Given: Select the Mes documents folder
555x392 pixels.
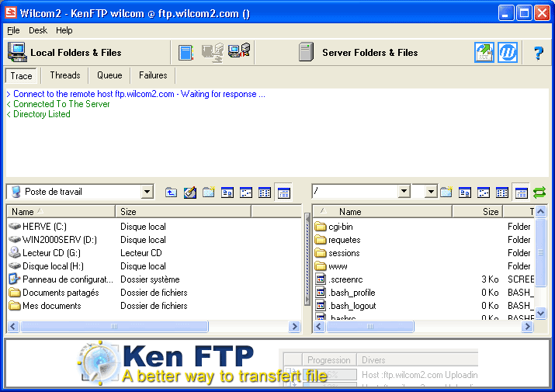Looking at the screenshot, I should point(44,306).
